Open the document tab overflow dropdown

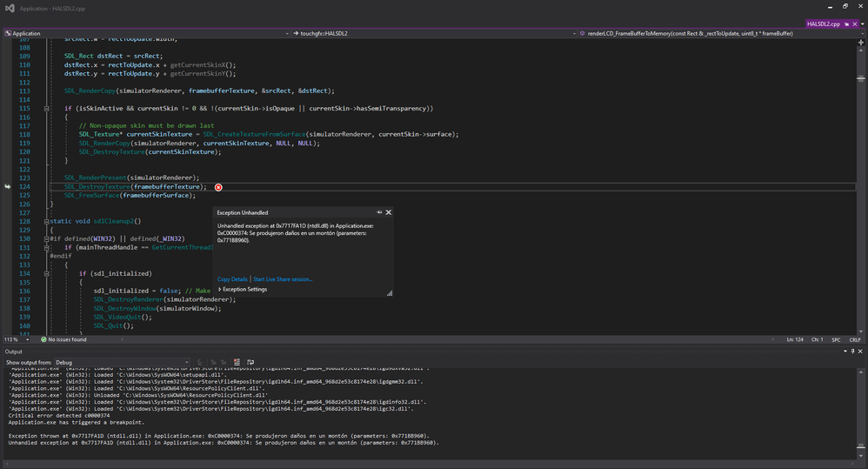pyautogui.click(x=863, y=23)
